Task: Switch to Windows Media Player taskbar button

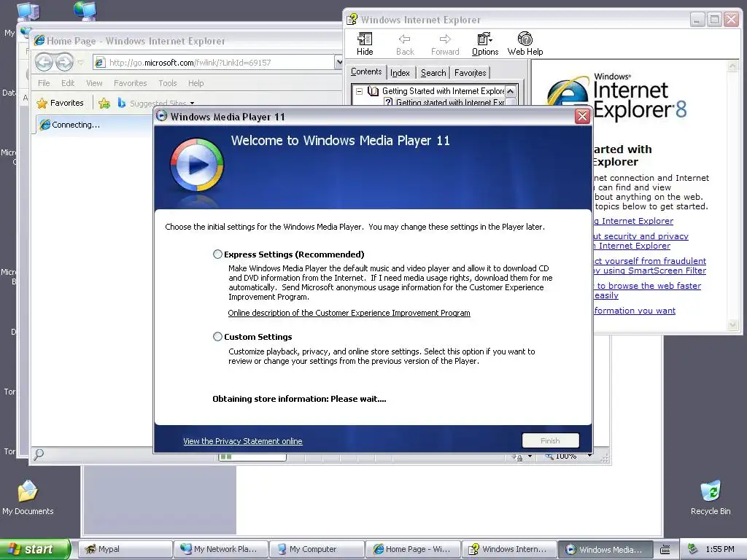Action: [x=605, y=549]
